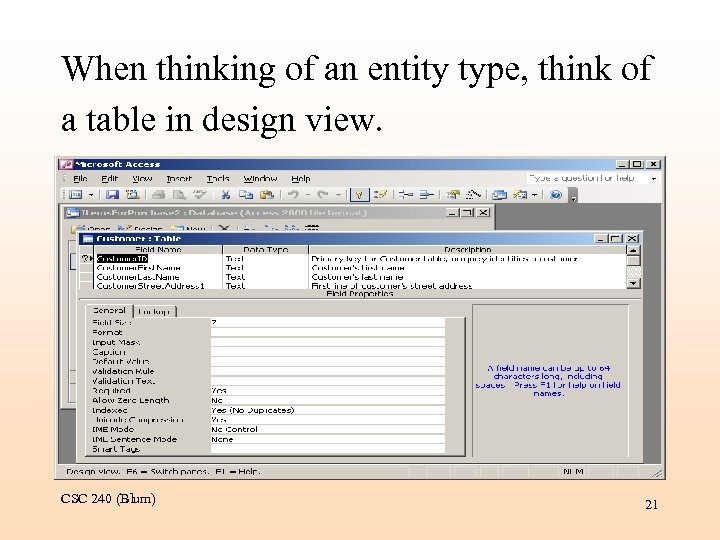Click the Build wand icon
Image resolution: width=720 pixels, height=540 pixels.
473,195
